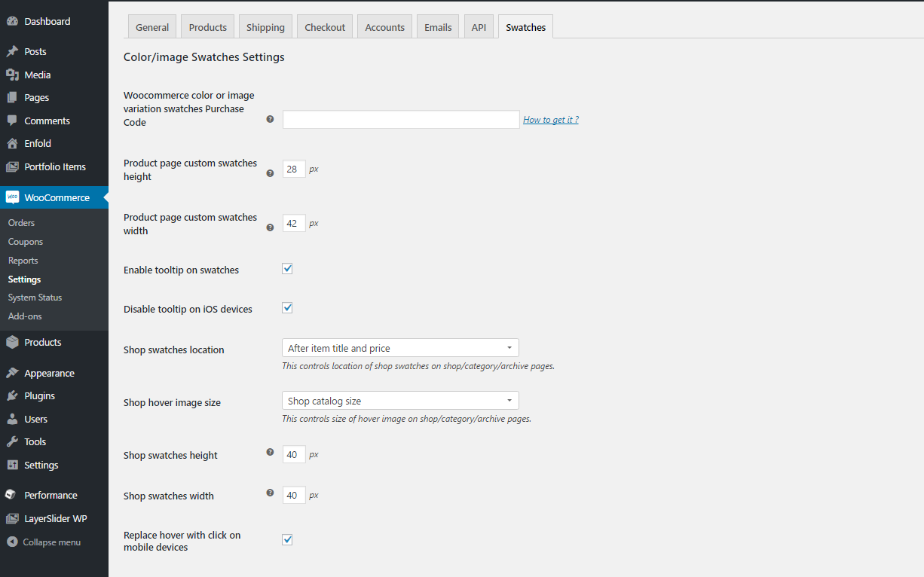Click Product page swatches width field
This screenshot has width=924, height=577.
(294, 224)
